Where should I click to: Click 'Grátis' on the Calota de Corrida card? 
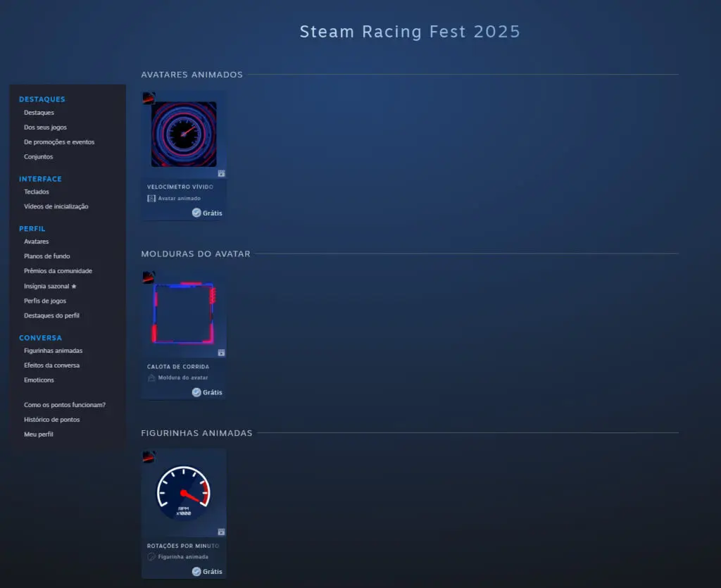click(x=213, y=392)
